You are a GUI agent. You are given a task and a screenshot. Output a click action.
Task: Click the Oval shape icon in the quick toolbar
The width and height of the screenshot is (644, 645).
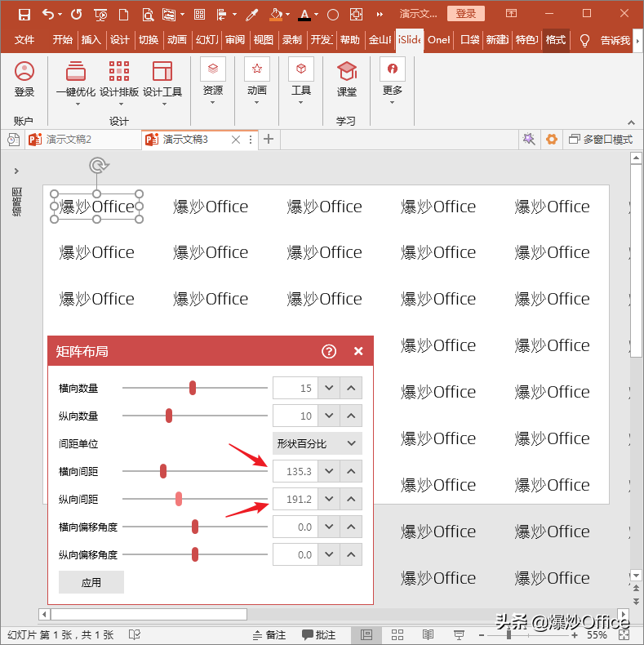coord(333,16)
